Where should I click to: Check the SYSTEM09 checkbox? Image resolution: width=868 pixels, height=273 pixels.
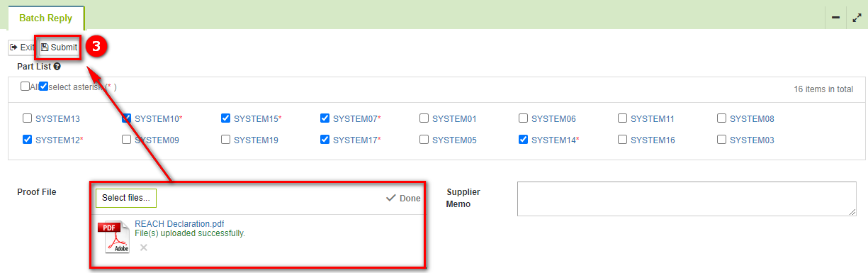click(x=126, y=140)
